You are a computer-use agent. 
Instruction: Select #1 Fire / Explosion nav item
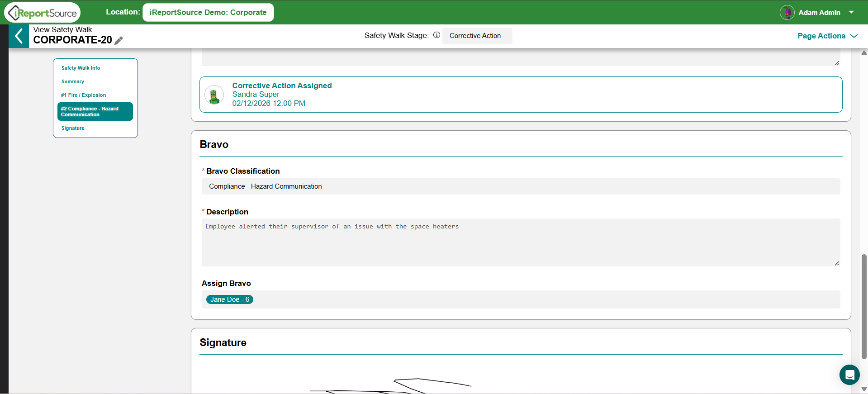(84, 95)
